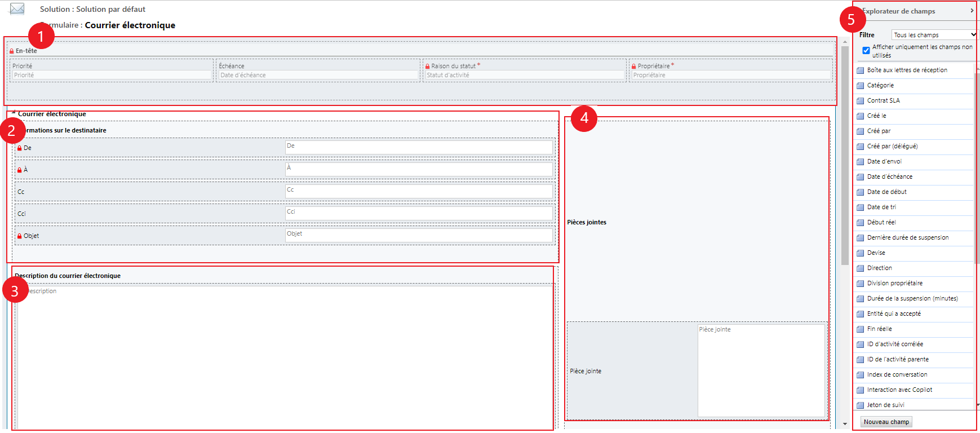980x433 pixels.
Task: Click the form scrollbar up arrow
Action: point(845,42)
